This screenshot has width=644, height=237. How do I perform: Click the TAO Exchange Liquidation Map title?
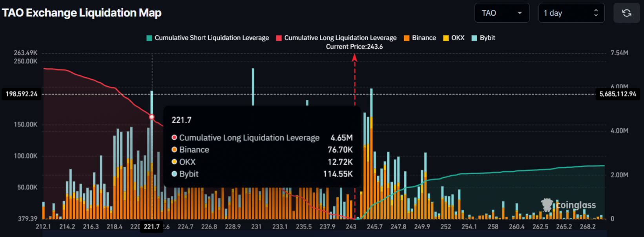pos(82,13)
